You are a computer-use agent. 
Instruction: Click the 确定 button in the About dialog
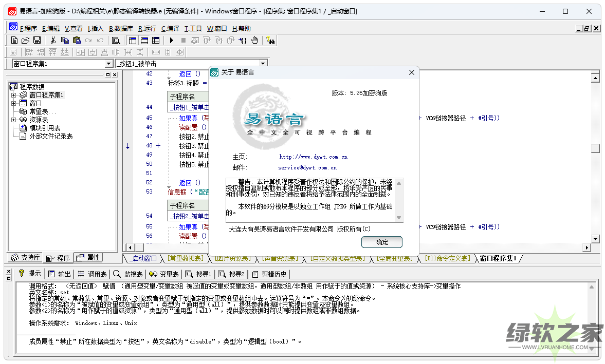click(x=381, y=242)
